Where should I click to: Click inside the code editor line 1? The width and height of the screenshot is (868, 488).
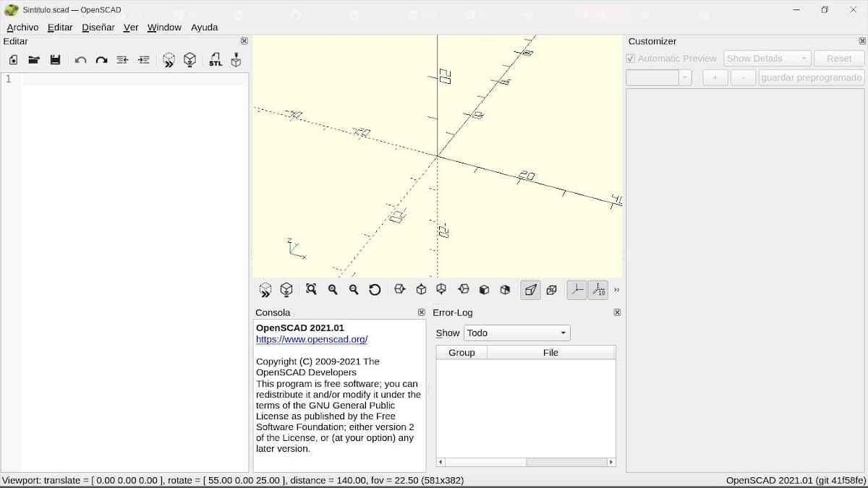135,80
